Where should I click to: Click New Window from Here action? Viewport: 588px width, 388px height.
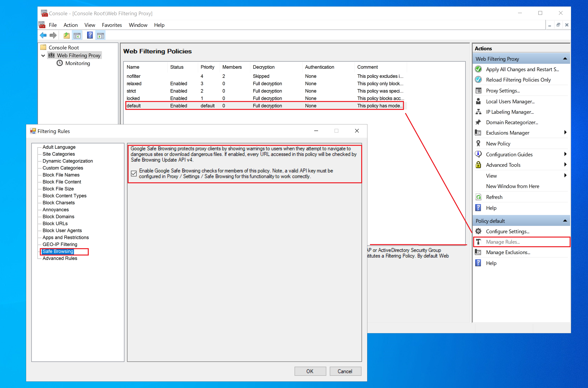pos(512,186)
